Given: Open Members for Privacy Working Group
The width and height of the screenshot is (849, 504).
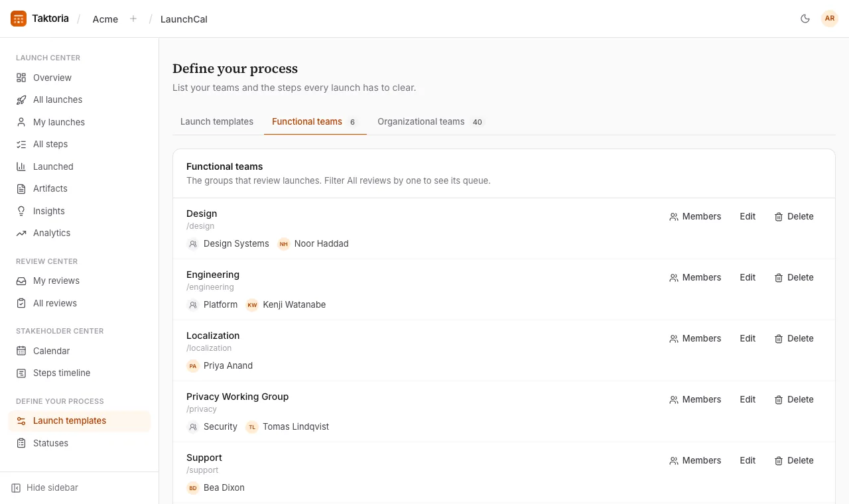Looking at the screenshot, I should (695, 399).
